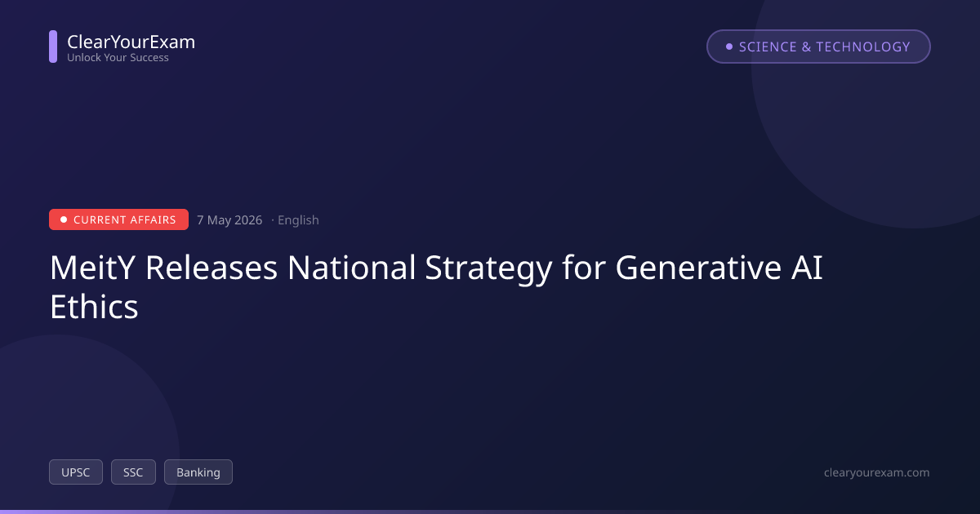
Task: Open the Science & Technology category pill
Action: [x=818, y=47]
